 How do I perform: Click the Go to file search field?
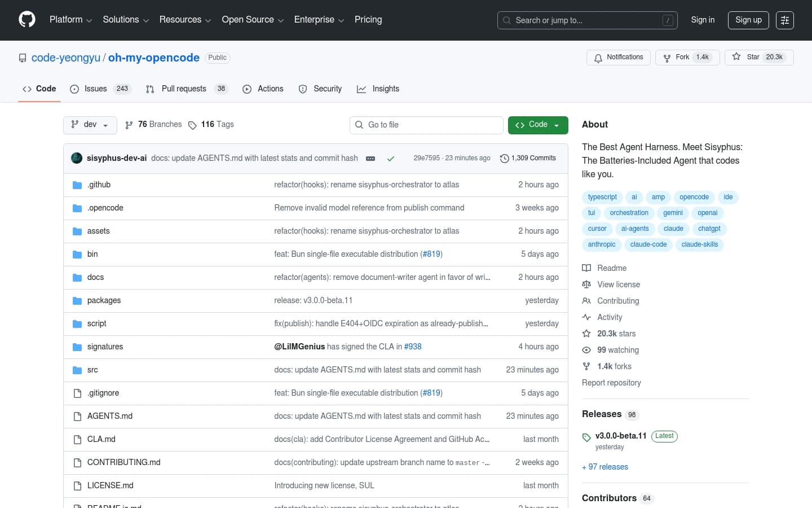pyautogui.click(x=426, y=125)
